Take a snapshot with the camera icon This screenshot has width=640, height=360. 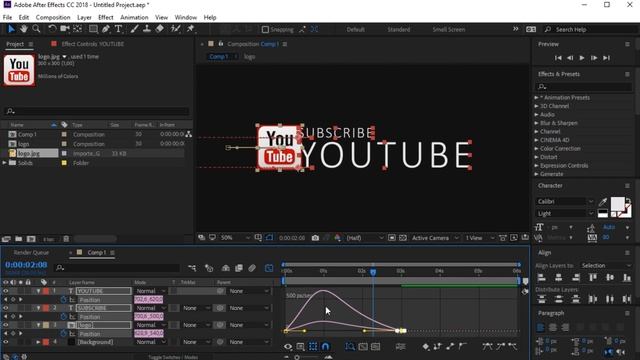[x=315, y=238]
